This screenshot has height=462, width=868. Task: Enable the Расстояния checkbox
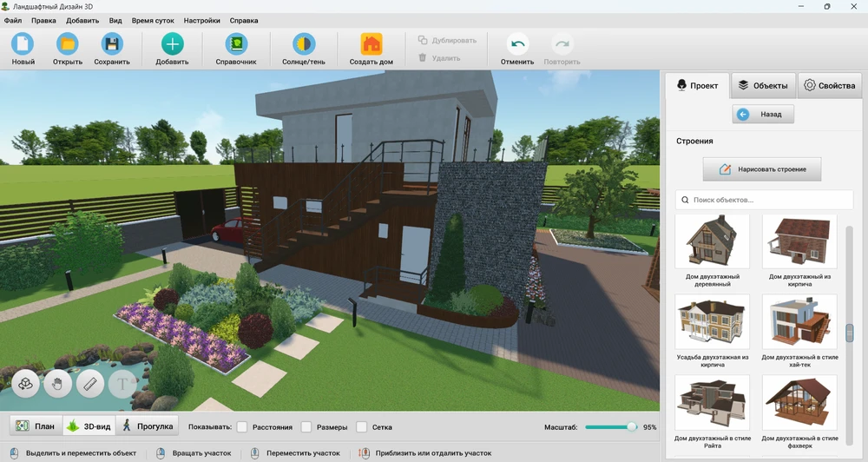pyautogui.click(x=242, y=427)
